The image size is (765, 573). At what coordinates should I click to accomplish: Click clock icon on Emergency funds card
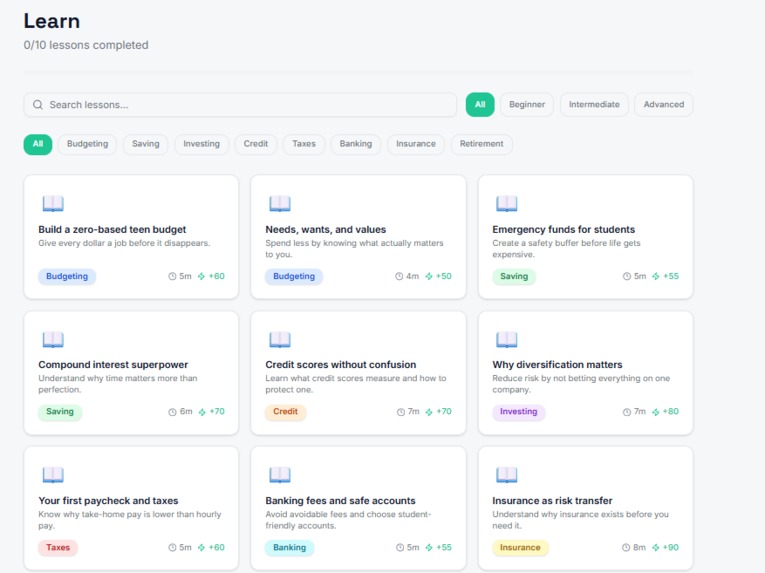tap(627, 276)
